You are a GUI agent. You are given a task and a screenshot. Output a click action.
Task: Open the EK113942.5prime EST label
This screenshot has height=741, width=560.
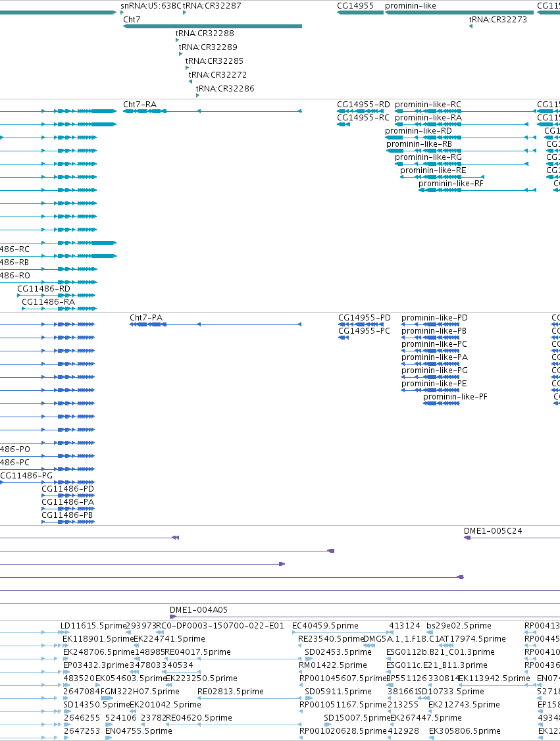tap(495, 678)
